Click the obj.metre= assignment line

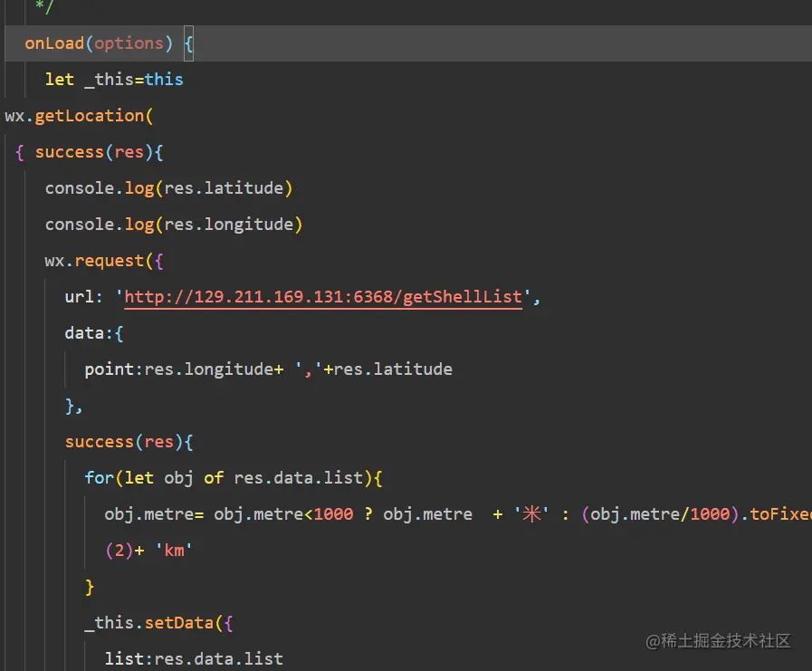pos(458,514)
